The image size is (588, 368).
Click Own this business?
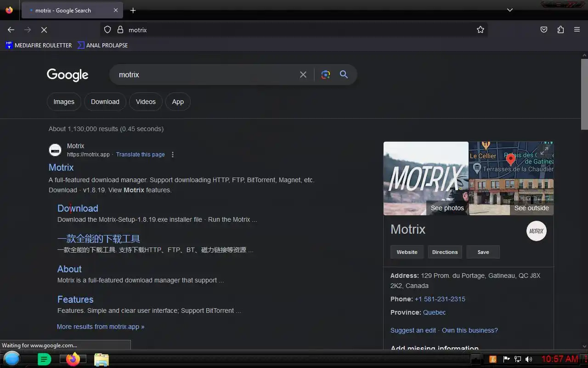tap(470, 330)
